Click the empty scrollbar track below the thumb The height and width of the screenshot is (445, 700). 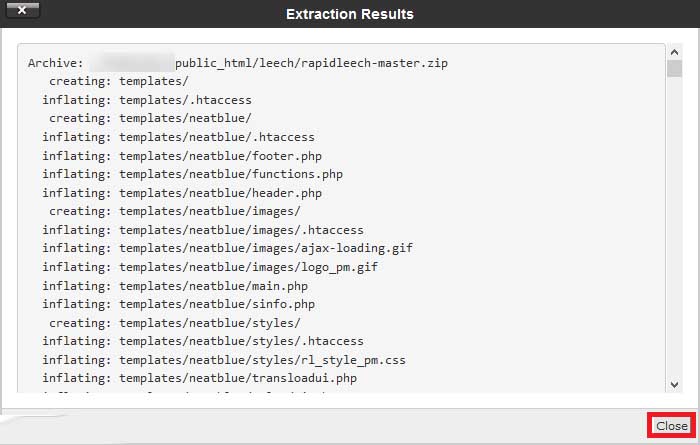click(x=675, y=228)
